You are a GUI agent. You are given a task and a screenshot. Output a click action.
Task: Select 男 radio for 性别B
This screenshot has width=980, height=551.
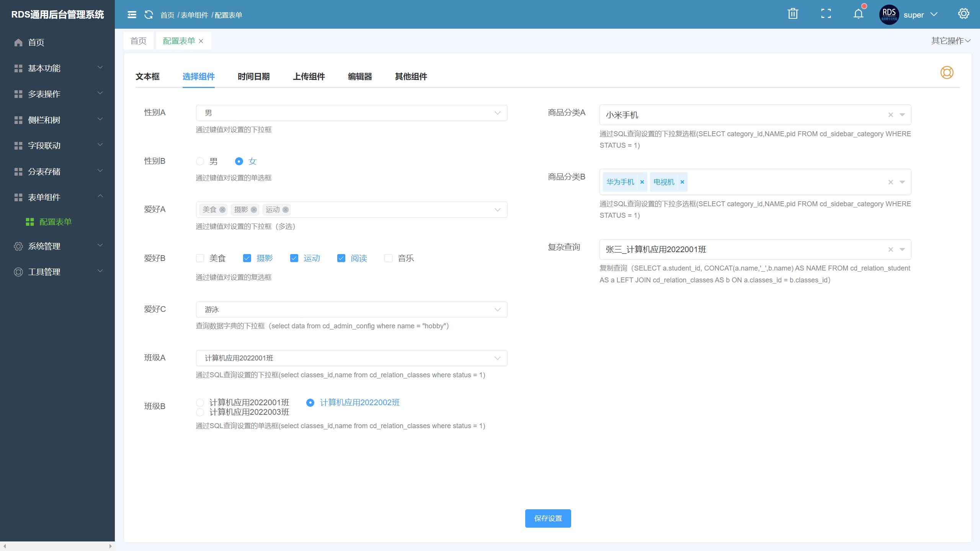tap(200, 161)
